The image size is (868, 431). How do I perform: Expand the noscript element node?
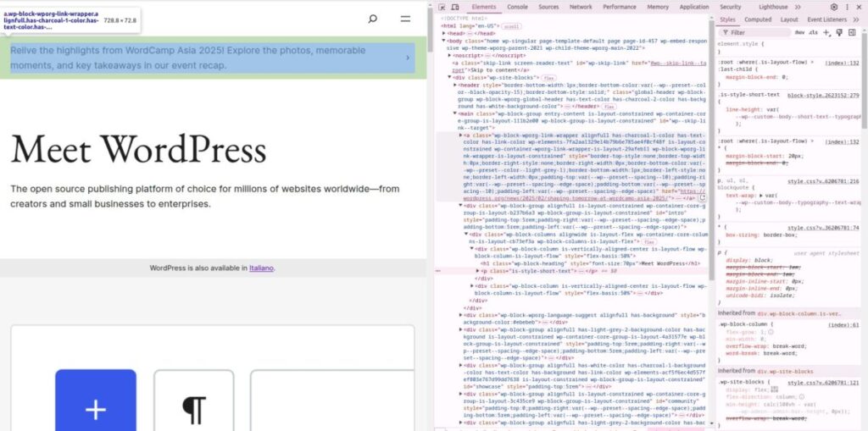click(x=450, y=56)
